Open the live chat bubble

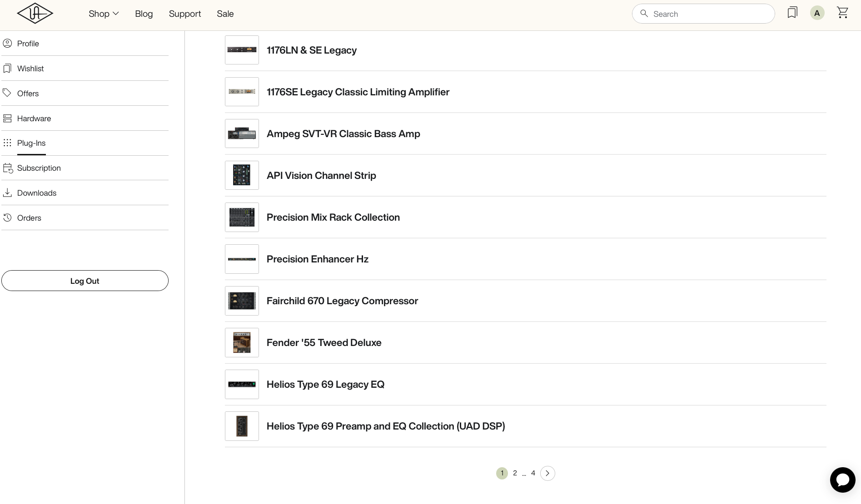click(842, 479)
